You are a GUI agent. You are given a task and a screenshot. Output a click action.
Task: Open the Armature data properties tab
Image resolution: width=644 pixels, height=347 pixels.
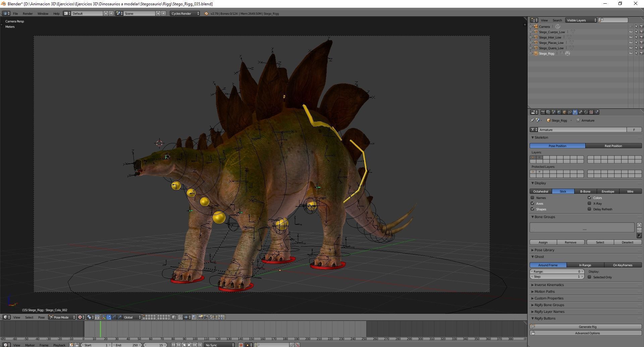click(x=575, y=112)
